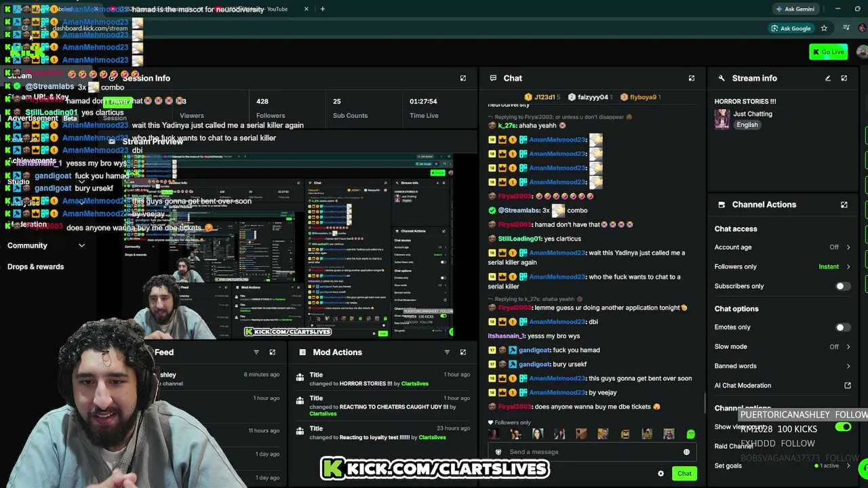Open Clartslives link under Reacting to loyalty test
The width and height of the screenshot is (868, 488).
coord(432,437)
